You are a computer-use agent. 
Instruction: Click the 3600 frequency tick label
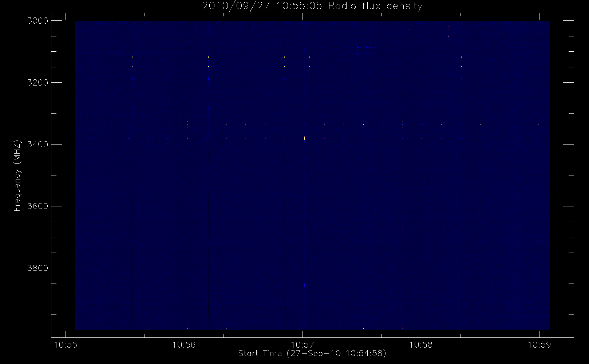pos(37,206)
